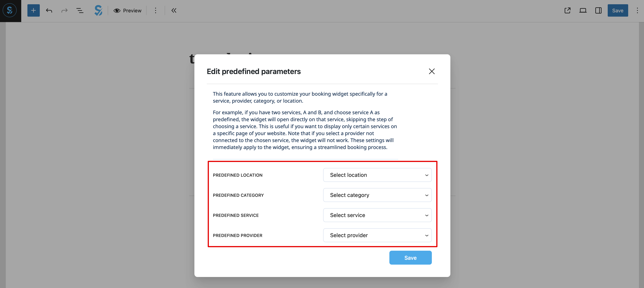Open the block toolbar options three-dot menu
This screenshot has height=288, width=644.
pos(156,10)
